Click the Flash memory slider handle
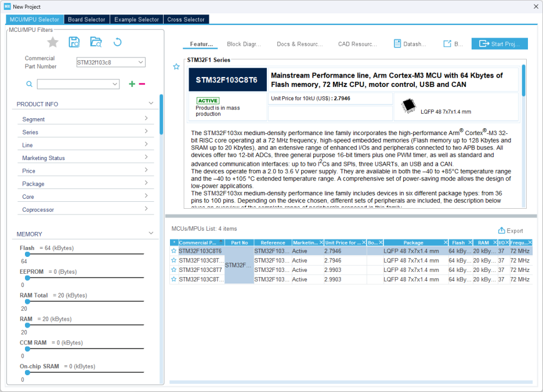Viewport: 543px width, 392px height. 27,254
